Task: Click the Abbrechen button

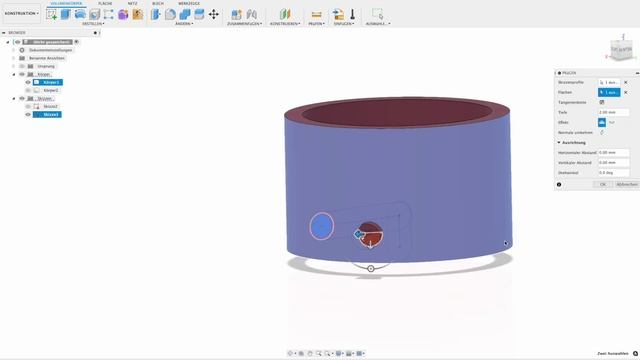Action: (626, 184)
